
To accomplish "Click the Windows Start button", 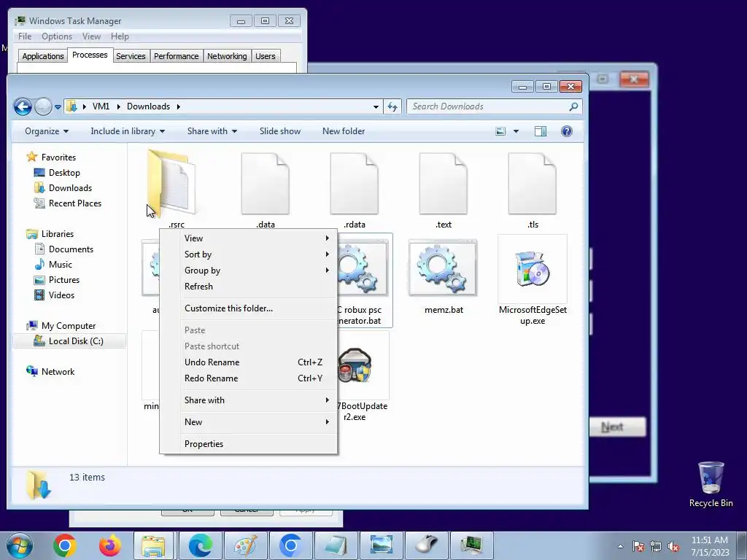I will (20, 545).
